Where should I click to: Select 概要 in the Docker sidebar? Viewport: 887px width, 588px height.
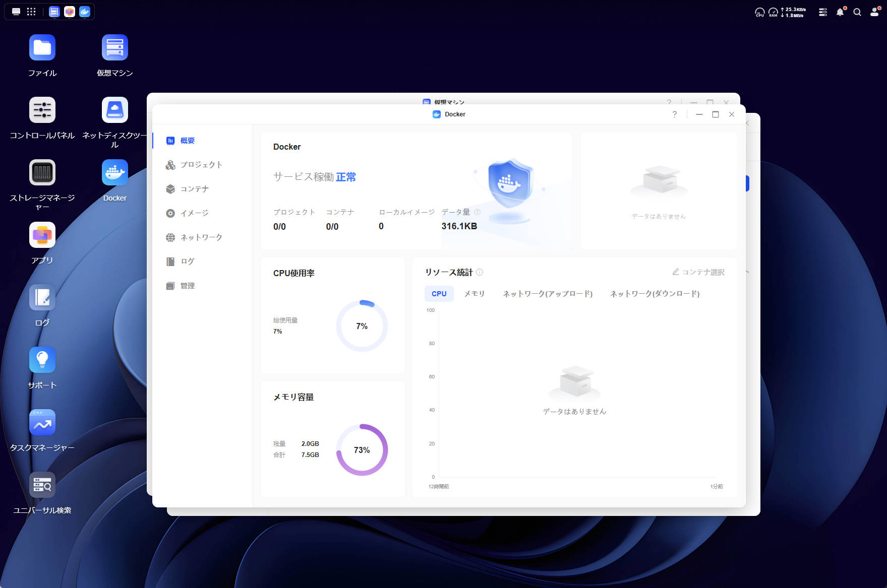coord(202,141)
